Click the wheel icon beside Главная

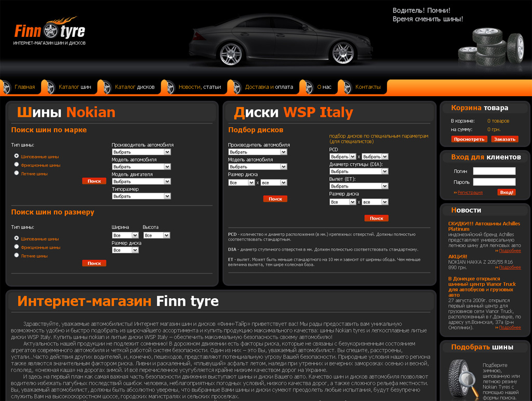[x=6, y=87]
